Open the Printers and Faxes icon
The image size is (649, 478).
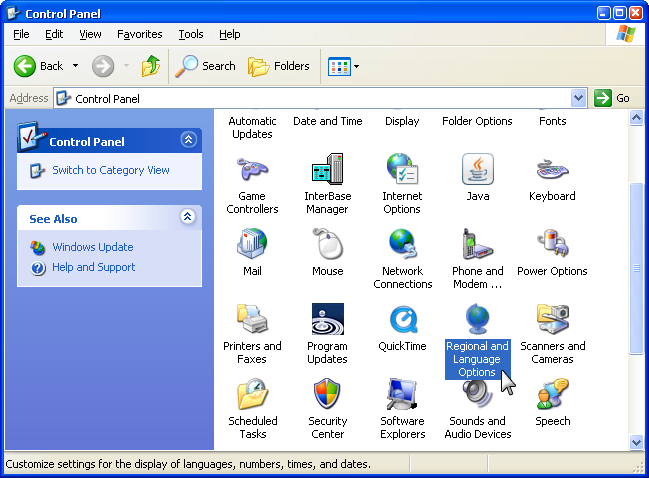[252, 318]
